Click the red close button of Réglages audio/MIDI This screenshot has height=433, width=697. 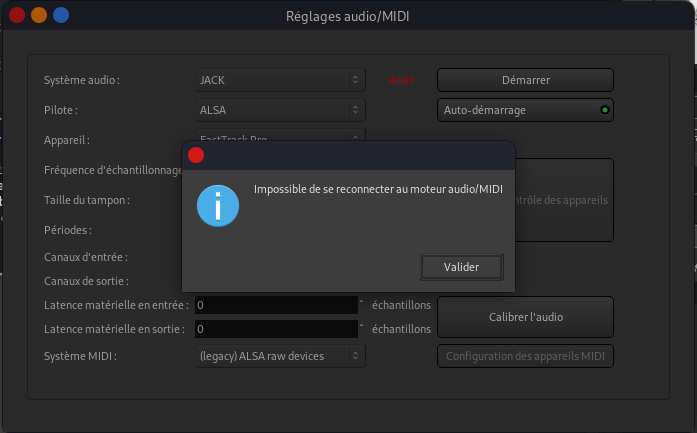(15, 15)
